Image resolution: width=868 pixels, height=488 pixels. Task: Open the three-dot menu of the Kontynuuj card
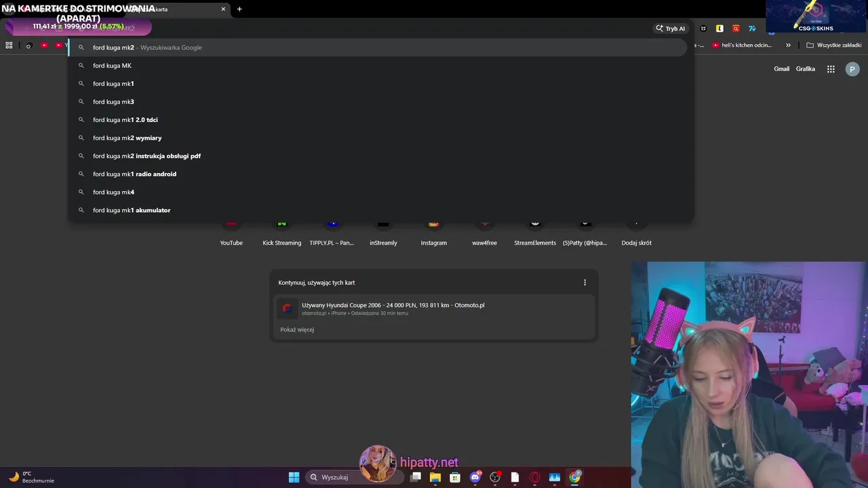[585, 283]
